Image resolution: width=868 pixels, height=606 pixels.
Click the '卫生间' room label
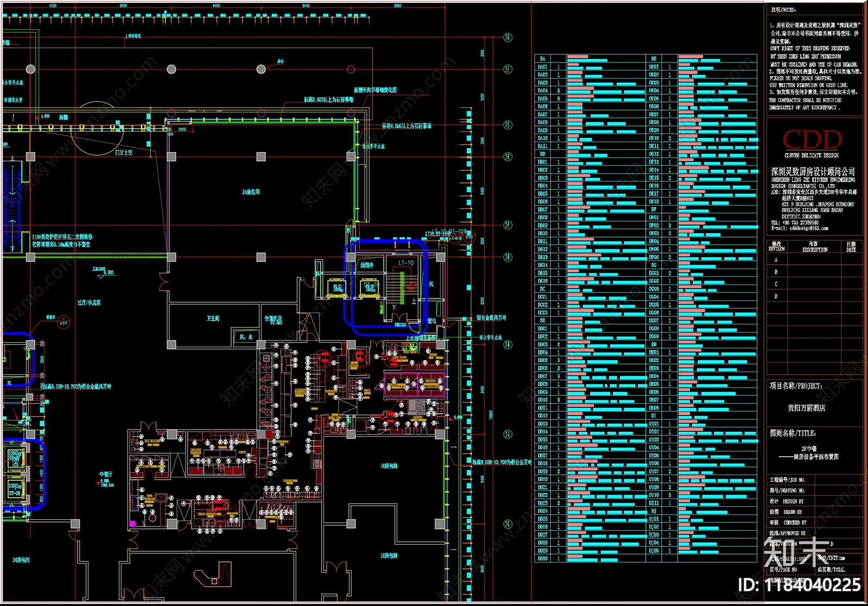tap(213, 318)
